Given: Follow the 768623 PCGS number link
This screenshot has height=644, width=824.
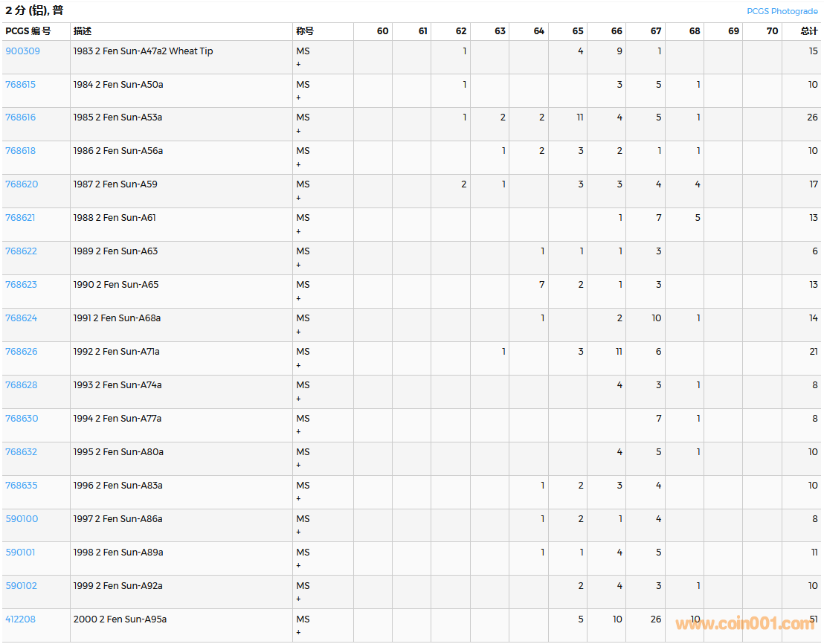Looking at the screenshot, I should [x=21, y=285].
